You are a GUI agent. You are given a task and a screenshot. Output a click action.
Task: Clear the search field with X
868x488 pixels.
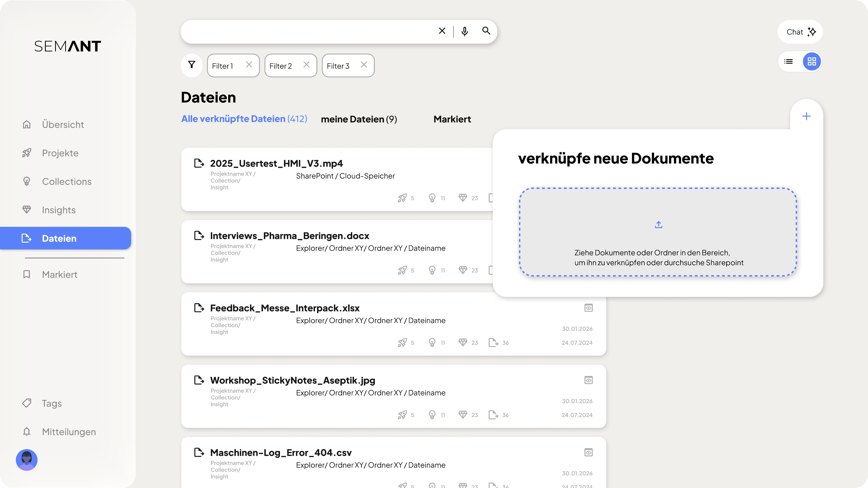click(442, 31)
